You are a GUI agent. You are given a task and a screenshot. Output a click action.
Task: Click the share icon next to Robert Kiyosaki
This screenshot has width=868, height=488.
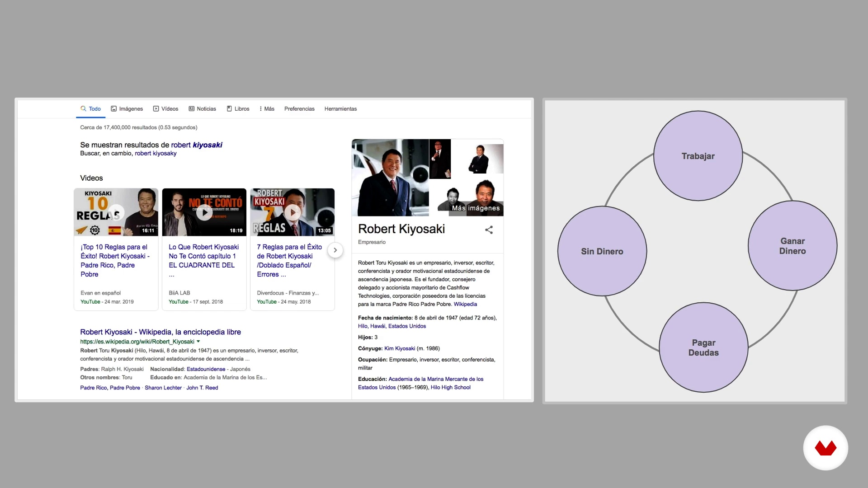489,230
